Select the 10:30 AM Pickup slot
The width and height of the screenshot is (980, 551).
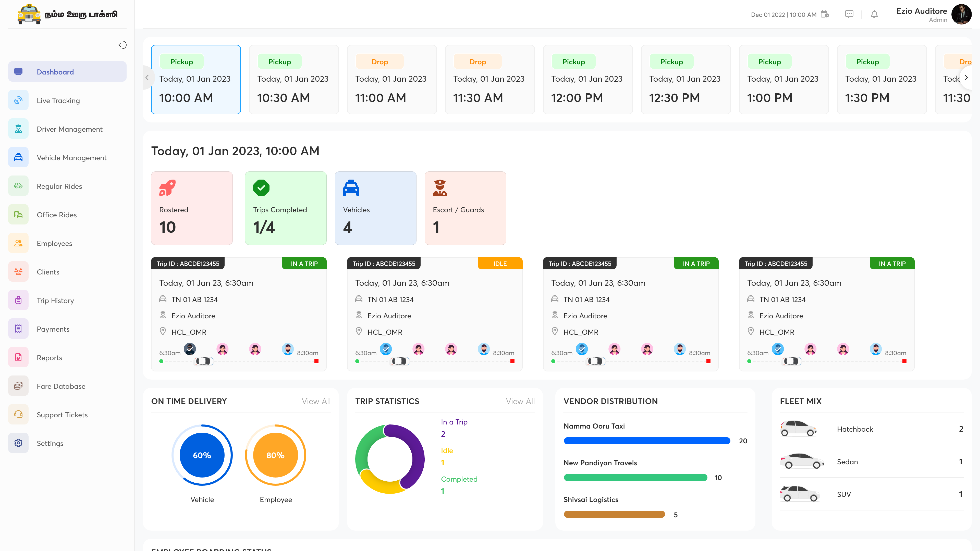click(x=293, y=80)
